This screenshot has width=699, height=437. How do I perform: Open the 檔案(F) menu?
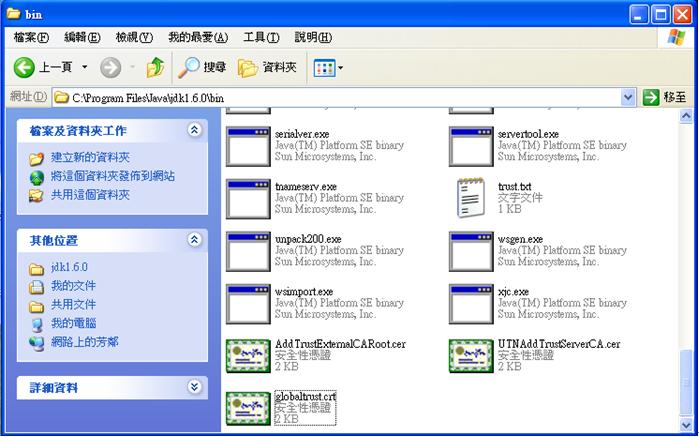click(x=31, y=37)
